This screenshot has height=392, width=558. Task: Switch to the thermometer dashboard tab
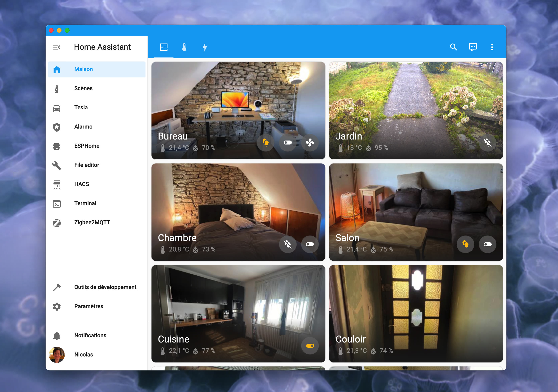point(184,47)
